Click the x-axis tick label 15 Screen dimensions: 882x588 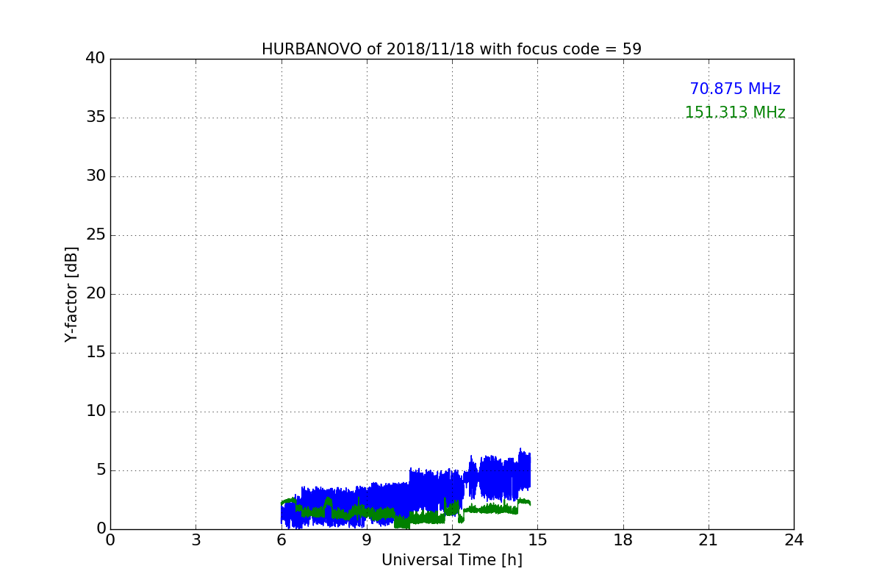coord(537,540)
